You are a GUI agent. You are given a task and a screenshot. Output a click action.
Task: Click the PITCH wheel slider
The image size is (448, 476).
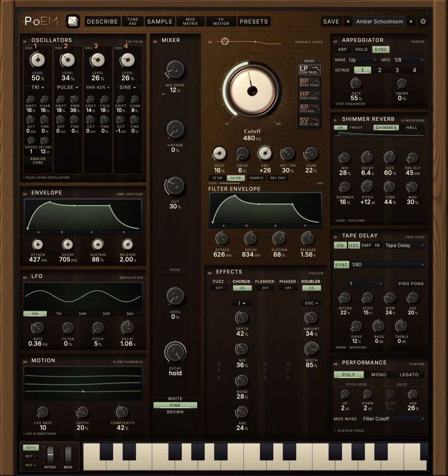point(50,454)
